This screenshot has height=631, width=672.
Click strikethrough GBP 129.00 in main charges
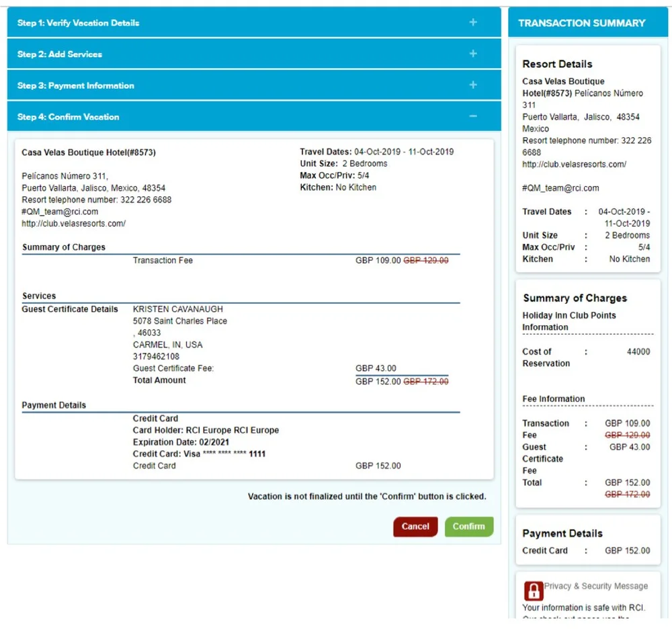coord(426,260)
